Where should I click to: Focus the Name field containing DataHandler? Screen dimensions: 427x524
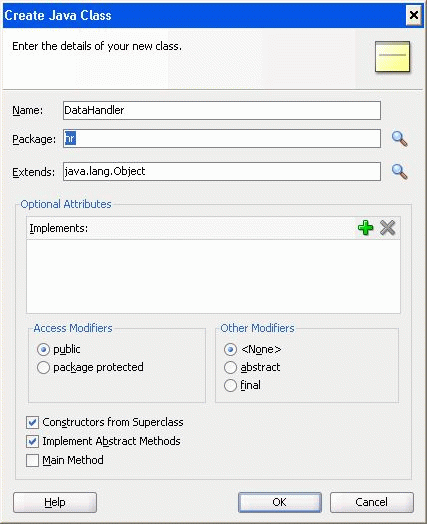click(222, 110)
